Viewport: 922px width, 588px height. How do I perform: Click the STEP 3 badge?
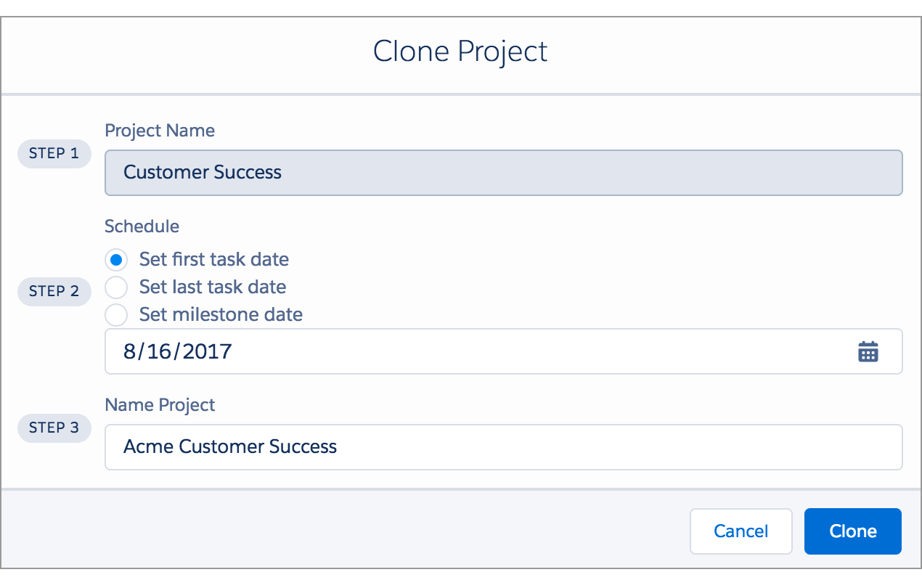tap(54, 428)
